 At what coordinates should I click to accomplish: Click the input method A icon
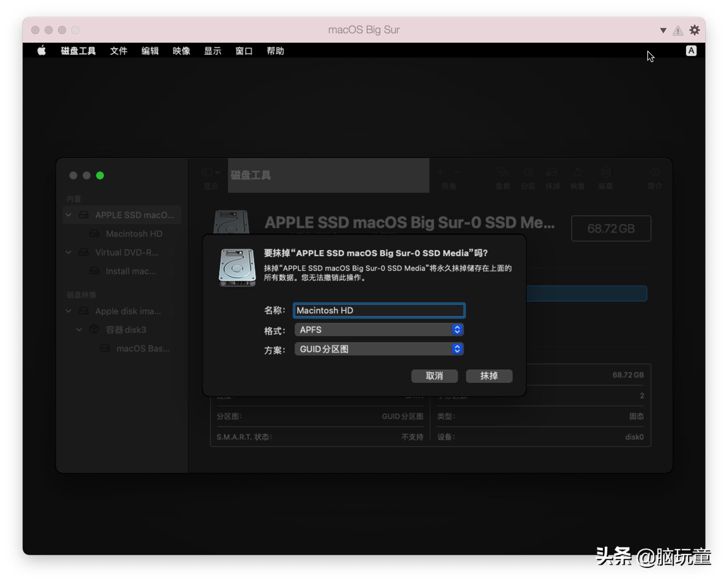coord(691,51)
